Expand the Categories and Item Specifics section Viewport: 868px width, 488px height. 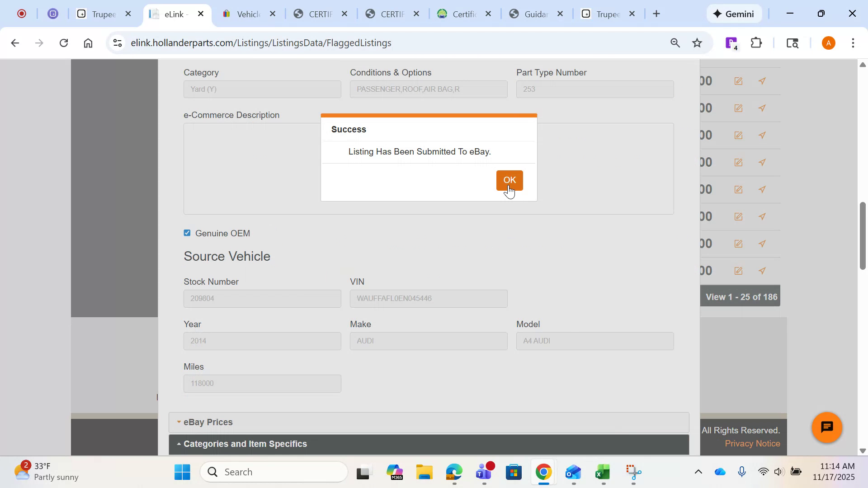[x=245, y=444]
